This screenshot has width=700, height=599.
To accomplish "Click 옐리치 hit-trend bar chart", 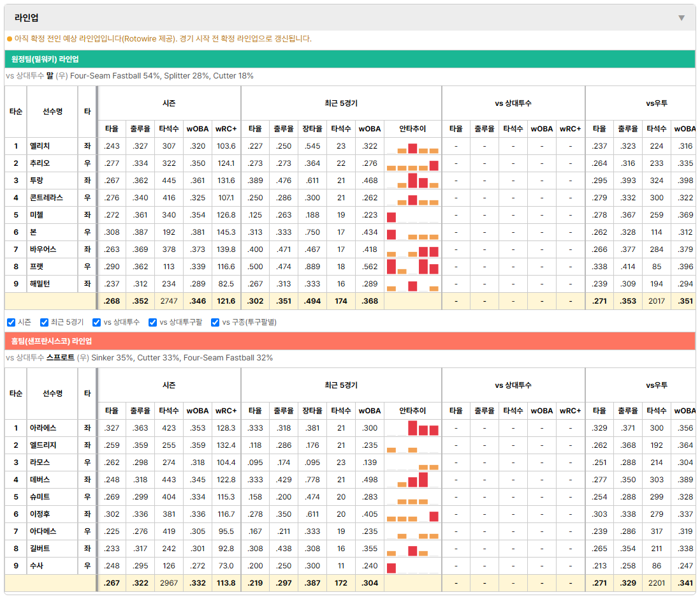I will click(412, 147).
